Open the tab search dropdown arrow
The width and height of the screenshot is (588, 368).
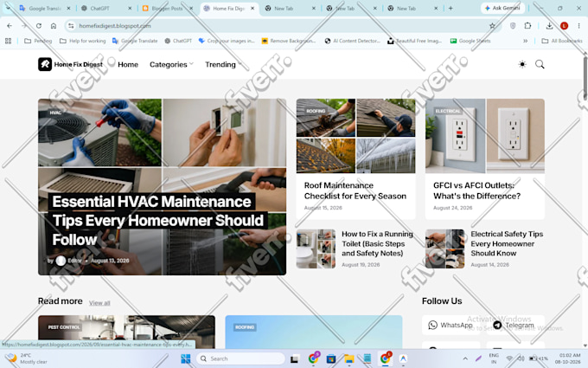8,8
